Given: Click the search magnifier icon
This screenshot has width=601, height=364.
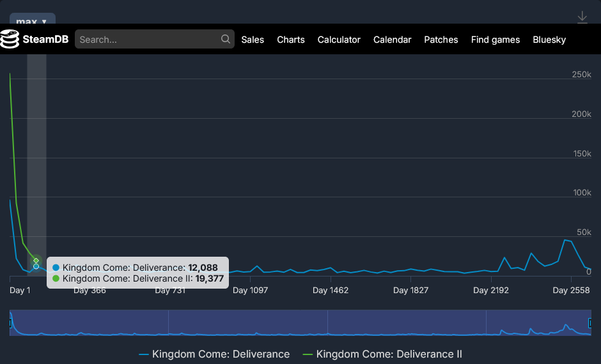Looking at the screenshot, I should [x=225, y=39].
